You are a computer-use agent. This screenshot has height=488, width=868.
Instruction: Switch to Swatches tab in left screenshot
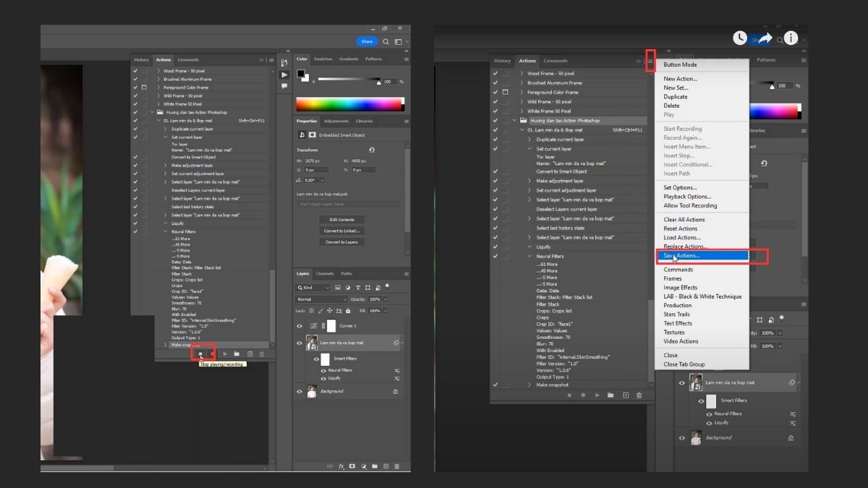click(323, 59)
